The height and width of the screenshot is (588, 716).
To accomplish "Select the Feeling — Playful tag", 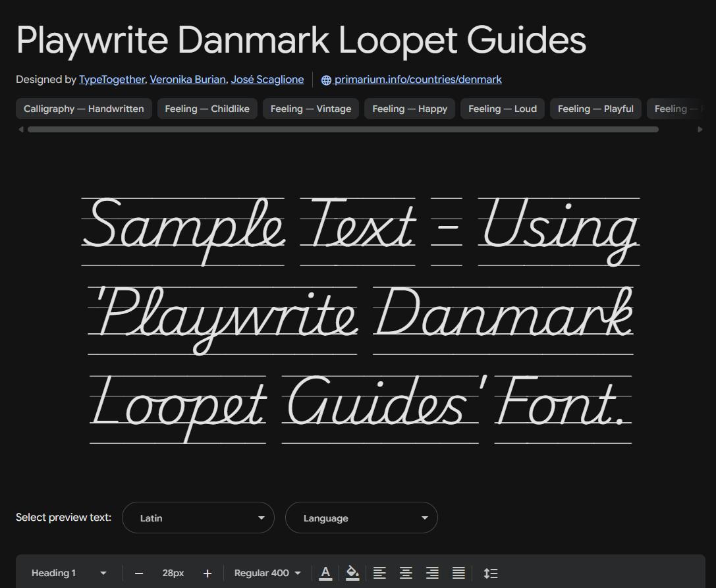I will (595, 109).
